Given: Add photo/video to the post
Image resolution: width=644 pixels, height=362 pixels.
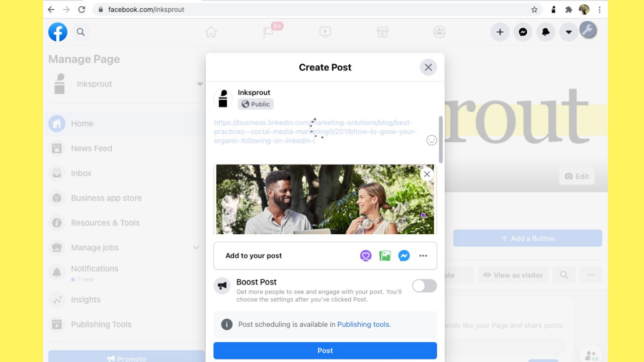Looking at the screenshot, I should click(385, 256).
